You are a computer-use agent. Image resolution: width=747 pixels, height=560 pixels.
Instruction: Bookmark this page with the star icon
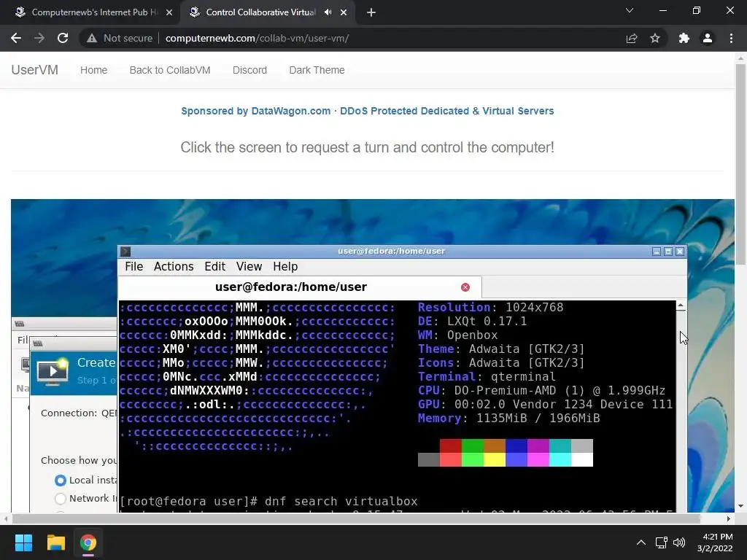click(x=655, y=38)
